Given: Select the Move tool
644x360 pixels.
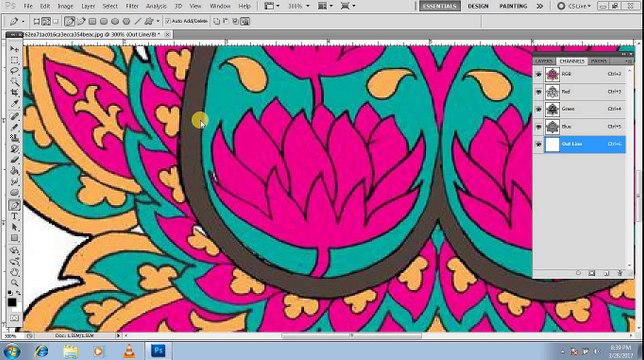Looking at the screenshot, I should (x=14, y=49).
